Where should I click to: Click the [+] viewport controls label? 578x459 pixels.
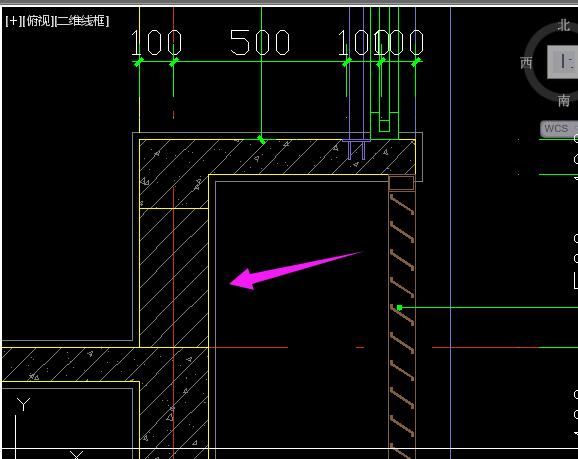pyautogui.click(x=13, y=21)
